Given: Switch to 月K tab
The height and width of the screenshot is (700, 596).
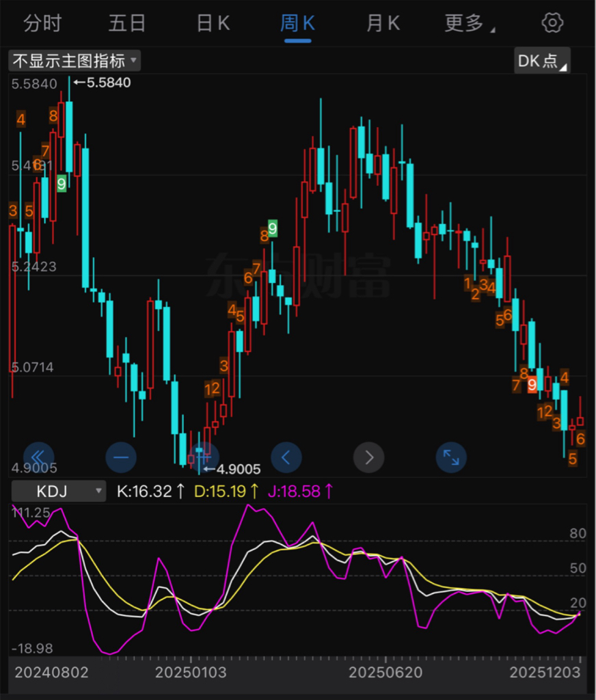Looking at the screenshot, I should (383, 23).
